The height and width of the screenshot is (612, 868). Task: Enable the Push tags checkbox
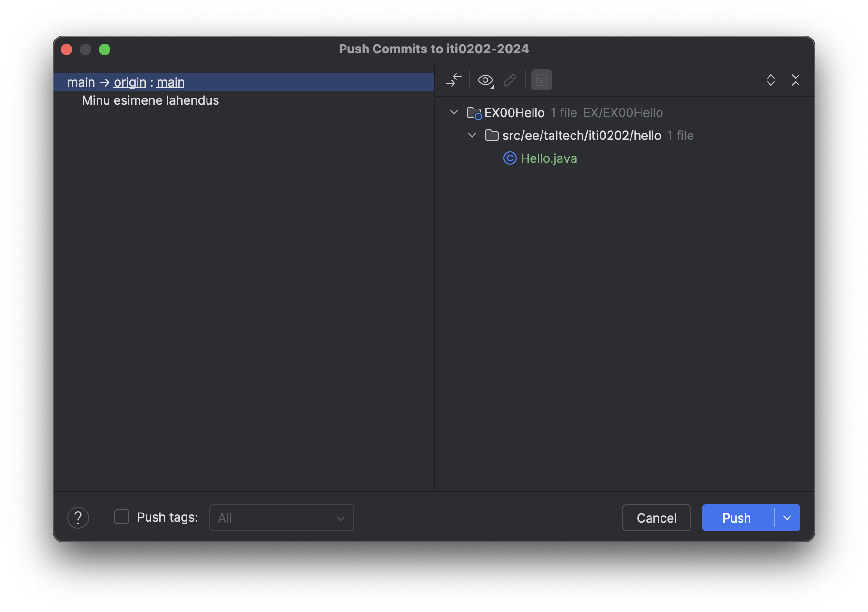122,517
